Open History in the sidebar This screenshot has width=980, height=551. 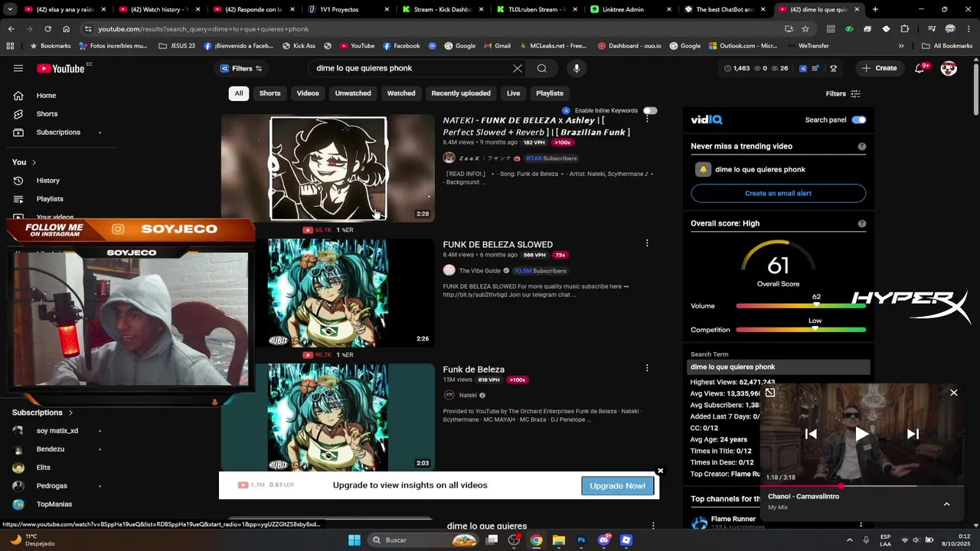47,181
